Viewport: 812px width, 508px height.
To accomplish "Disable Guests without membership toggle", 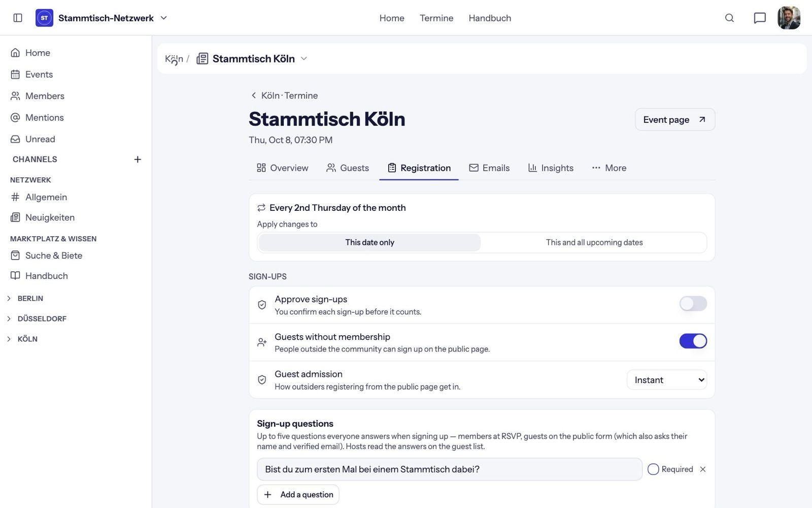I will tap(693, 341).
